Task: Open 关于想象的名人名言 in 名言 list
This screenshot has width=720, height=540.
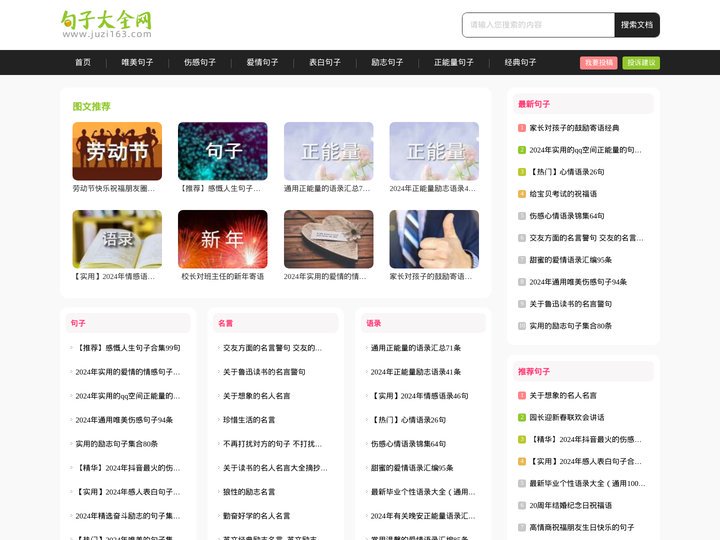Action: click(256, 396)
